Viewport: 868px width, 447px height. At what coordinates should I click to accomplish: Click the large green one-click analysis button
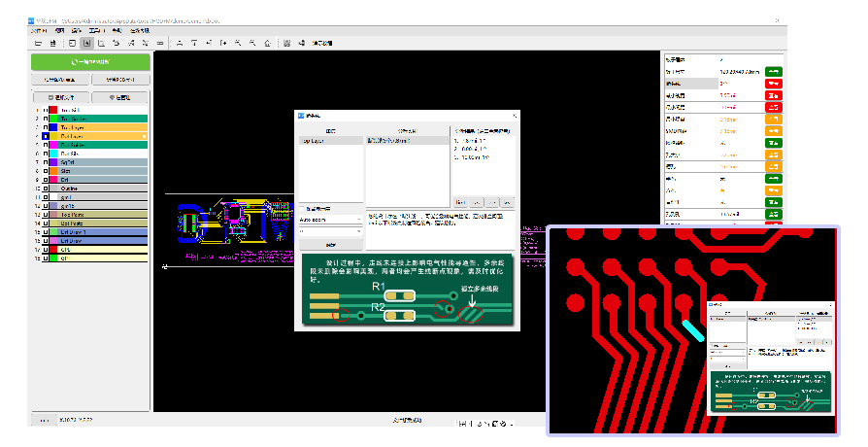point(91,62)
